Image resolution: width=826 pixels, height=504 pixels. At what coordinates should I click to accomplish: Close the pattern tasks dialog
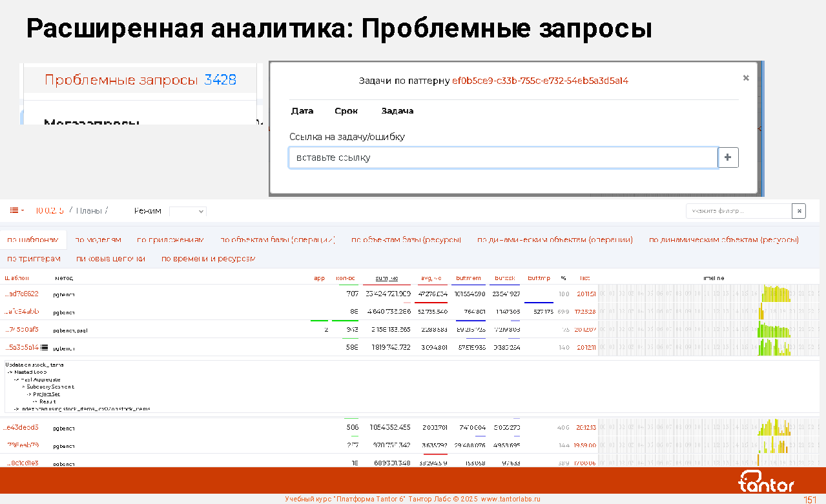tap(746, 78)
